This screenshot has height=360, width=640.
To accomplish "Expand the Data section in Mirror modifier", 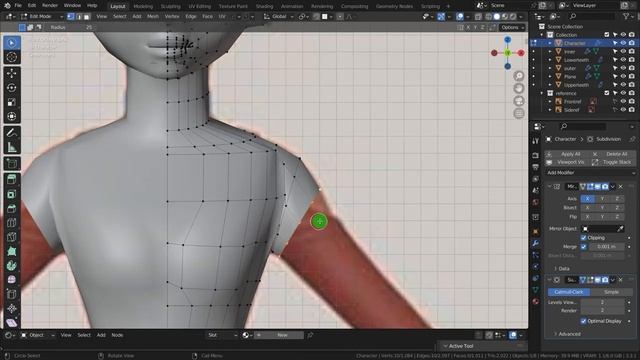I will pyautogui.click(x=562, y=269).
